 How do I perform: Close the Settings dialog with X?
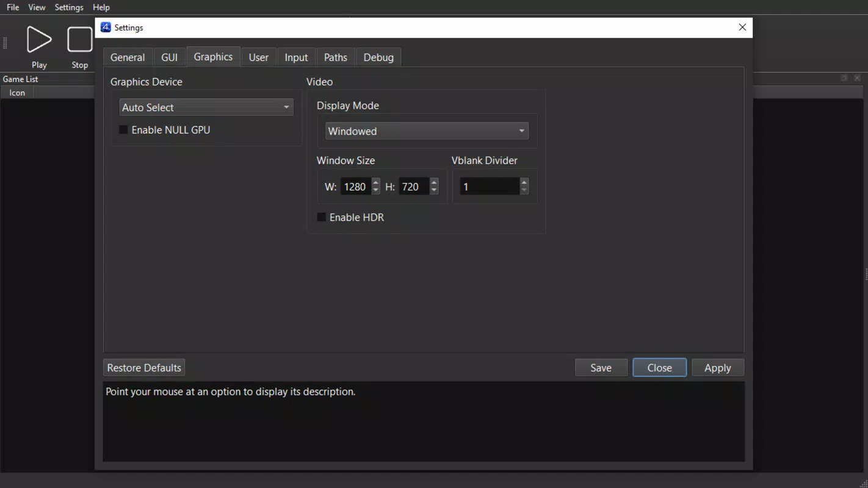[x=742, y=27]
